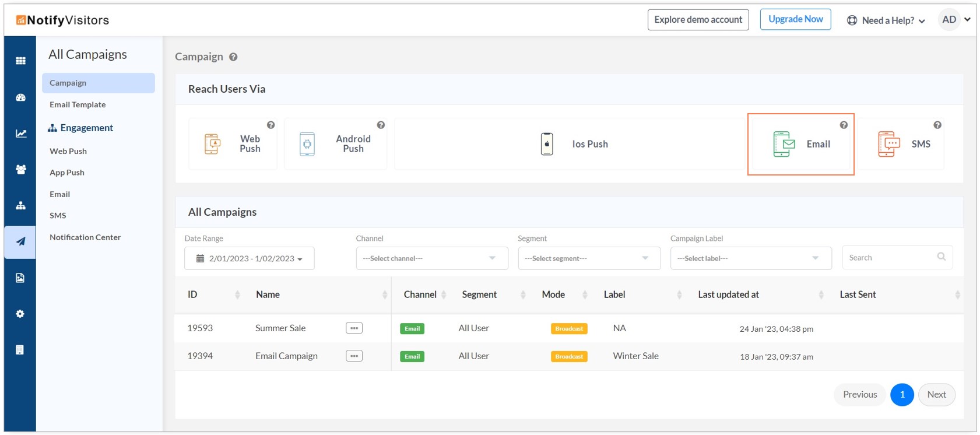The image size is (980, 435).
Task: Open SMS engagement menu item
Action: pos(58,216)
